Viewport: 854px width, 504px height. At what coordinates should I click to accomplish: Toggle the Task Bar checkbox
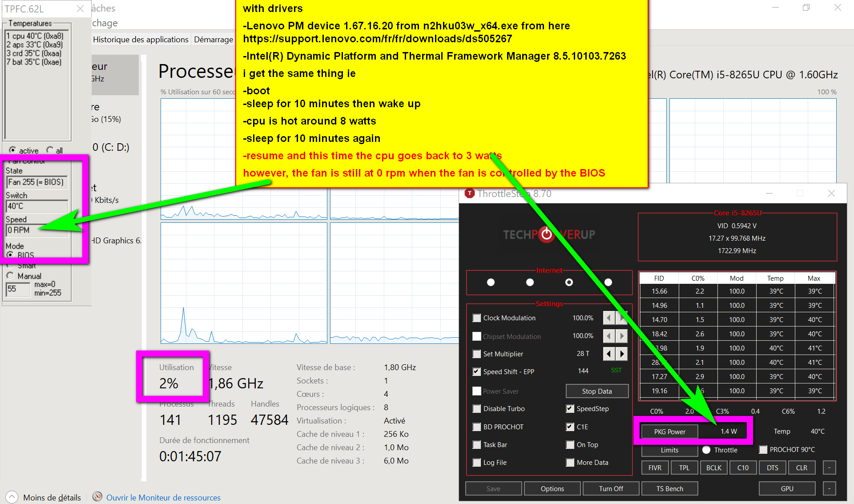(477, 444)
